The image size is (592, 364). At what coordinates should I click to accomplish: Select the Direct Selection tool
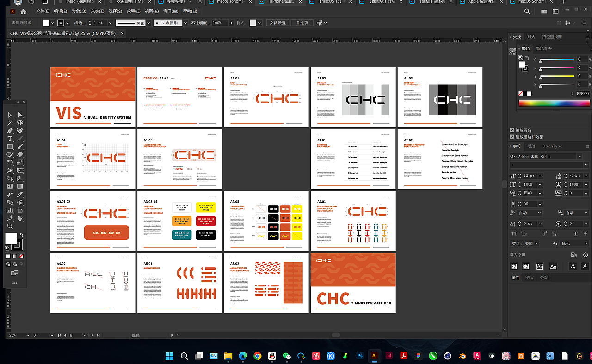click(20, 115)
